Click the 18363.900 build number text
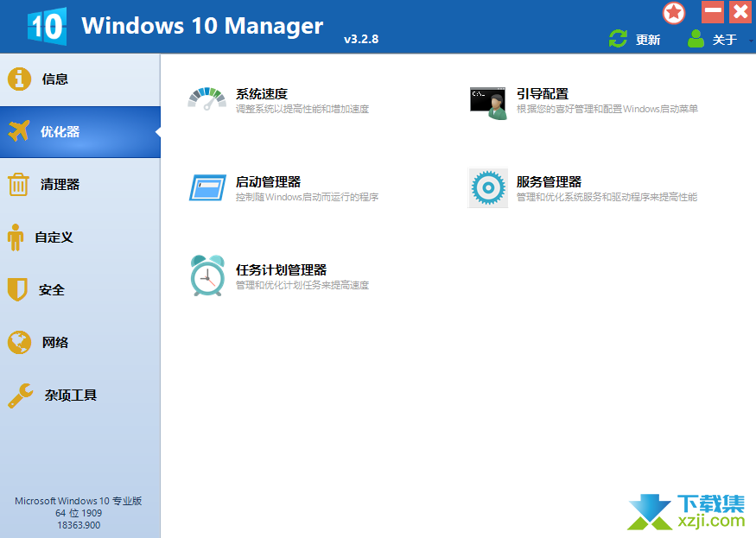Screen dimensions: 756x538 tap(79, 525)
